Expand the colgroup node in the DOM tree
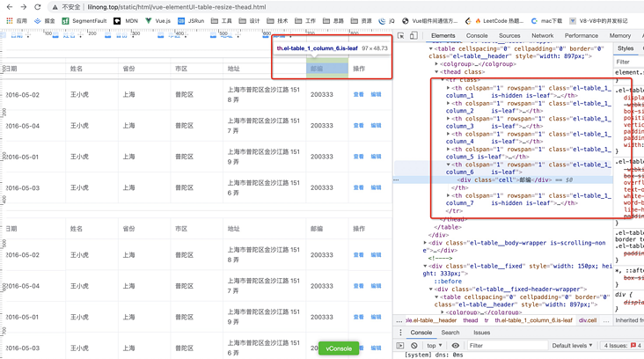 coord(437,64)
